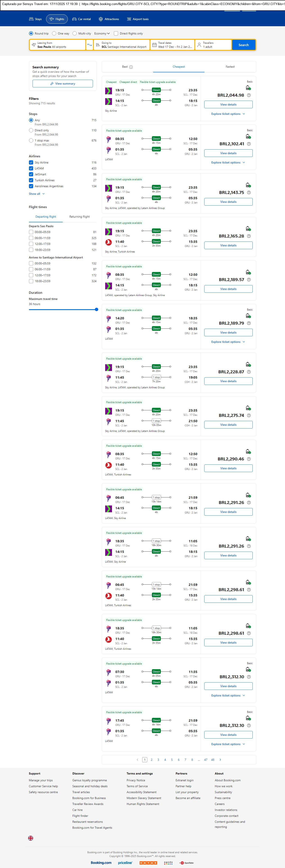Adjust the Maximum travel time slider handle
Image resolution: width=285 pixels, height=868 pixels.
pos(97,309)
